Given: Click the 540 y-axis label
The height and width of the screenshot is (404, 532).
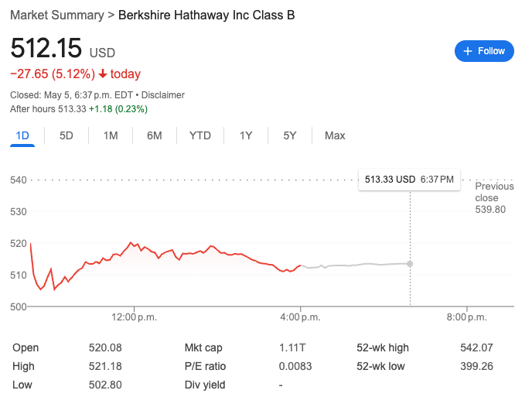Looking at the screenshot, I should [19, 180].
